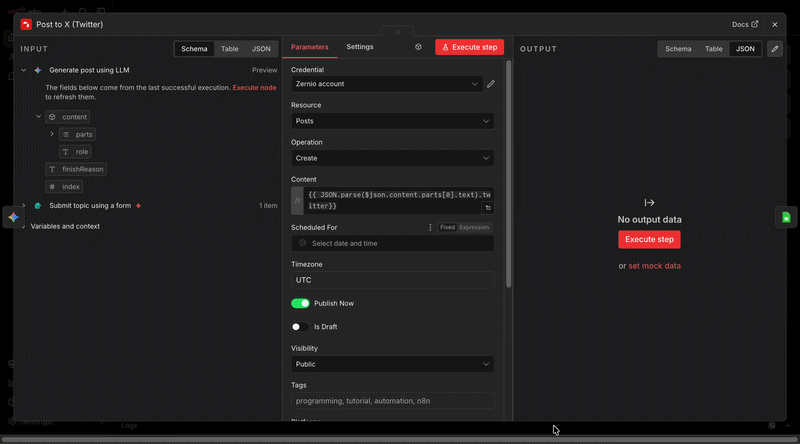Screen dimensions: 800x444
Task: Toggle the Publish Now switch
Action: tap(301, 304)
